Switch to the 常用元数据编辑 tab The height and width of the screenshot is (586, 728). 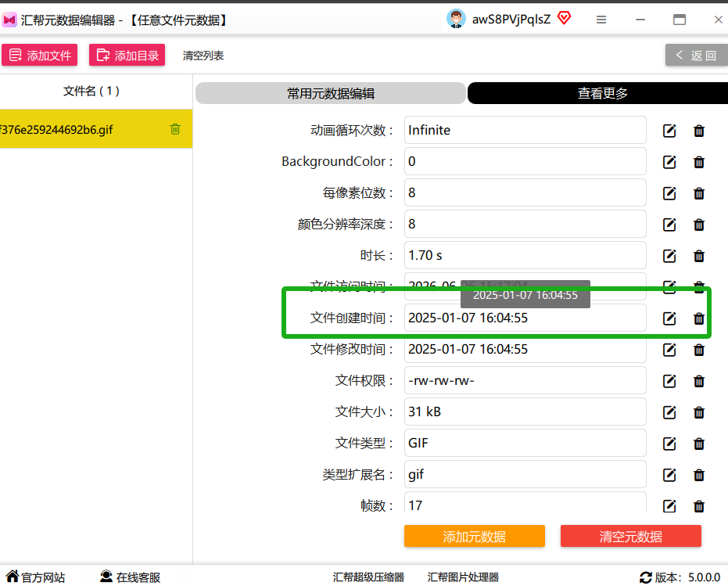point(331,93)
